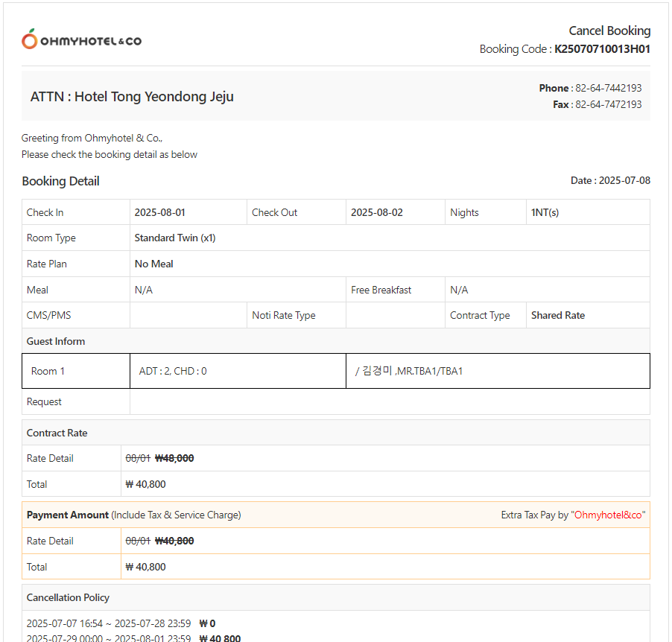
Task: Click the check-in date 2025-08-01
Action: (x=159, y=212)
